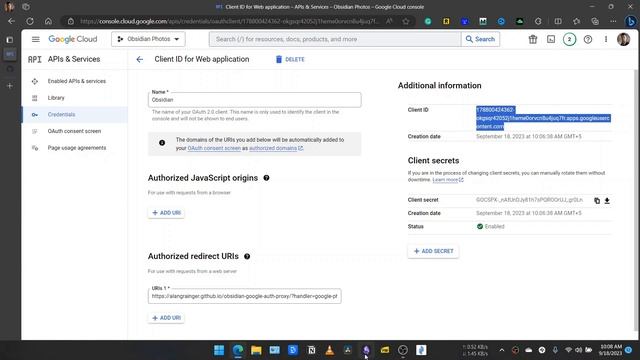
Task: Open Obsidian from the taskbar
Action: [x=366, y=350]
